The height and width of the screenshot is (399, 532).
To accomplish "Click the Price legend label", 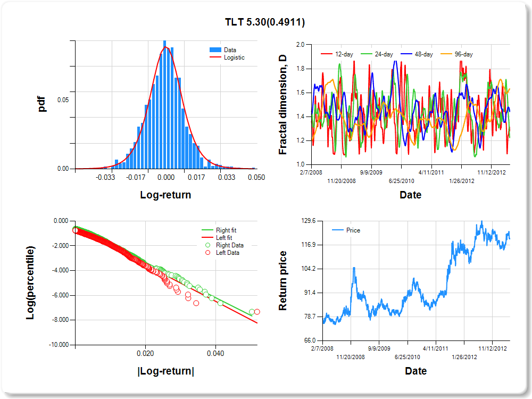I will 353,230.
